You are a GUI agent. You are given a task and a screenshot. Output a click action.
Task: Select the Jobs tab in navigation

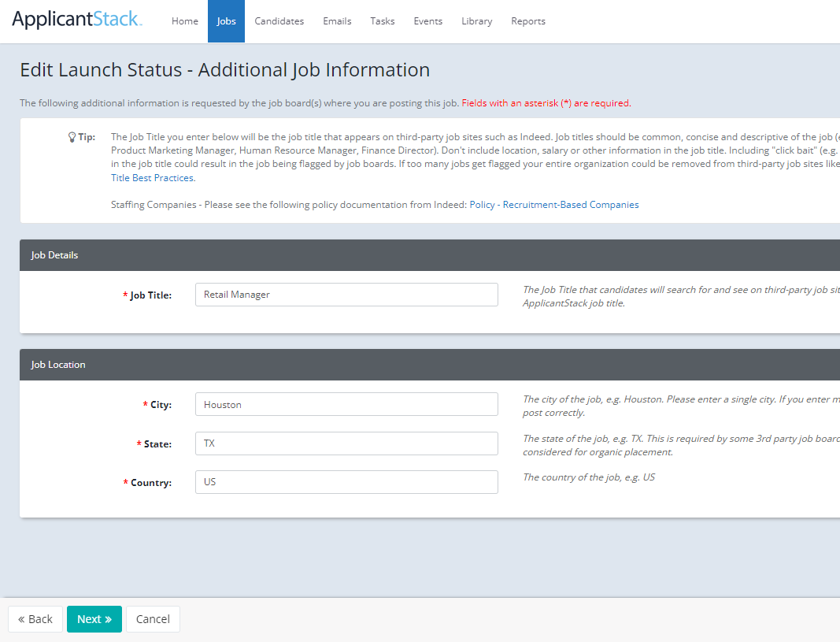click(x=226, y=21)
